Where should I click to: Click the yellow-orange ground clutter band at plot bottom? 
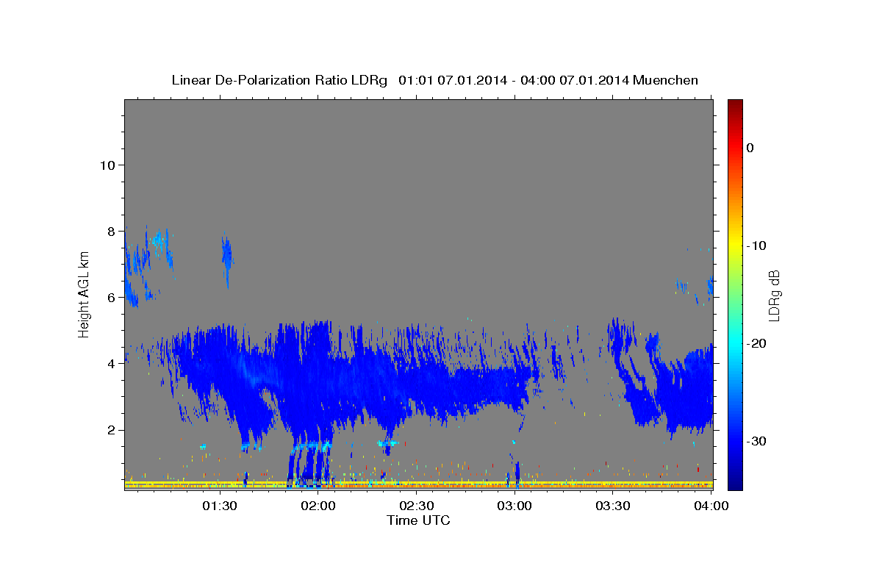418,485
